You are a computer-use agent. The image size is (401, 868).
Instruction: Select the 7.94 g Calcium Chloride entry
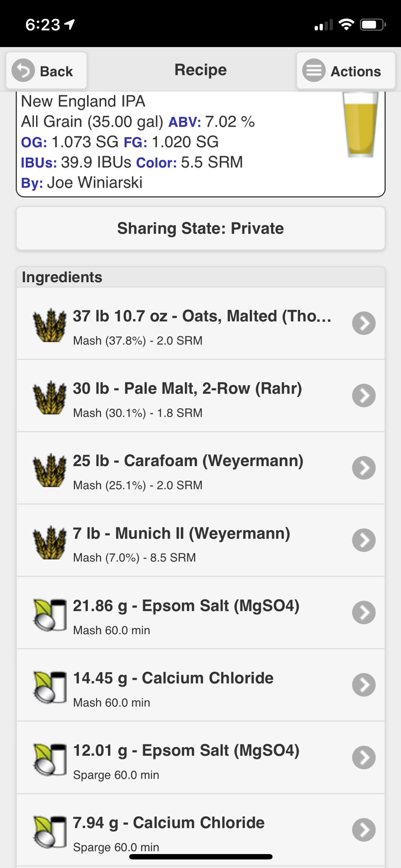[201, 830]
